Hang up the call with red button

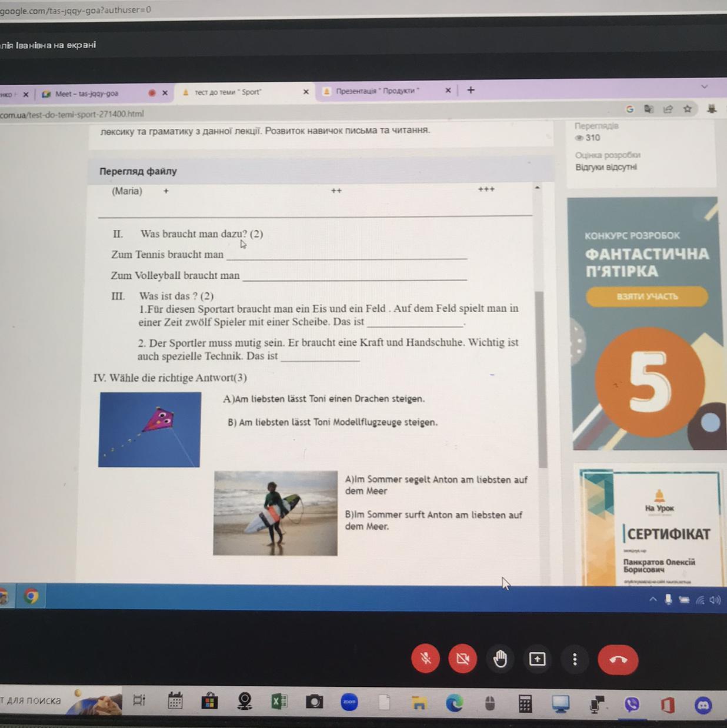coord(618,659)
